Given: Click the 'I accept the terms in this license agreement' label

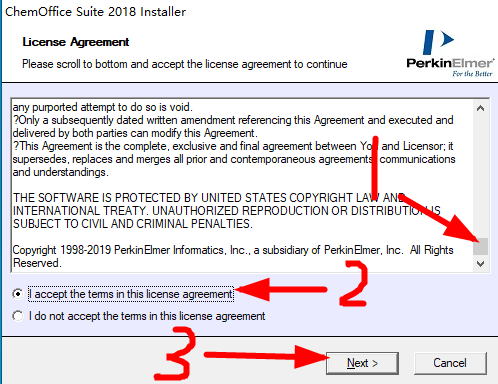Looking at the screenshot, I should tap(131, 294).
